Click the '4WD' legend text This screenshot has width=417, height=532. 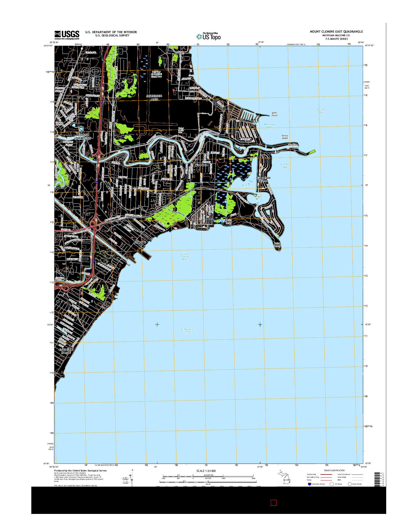tap(339, 480)
